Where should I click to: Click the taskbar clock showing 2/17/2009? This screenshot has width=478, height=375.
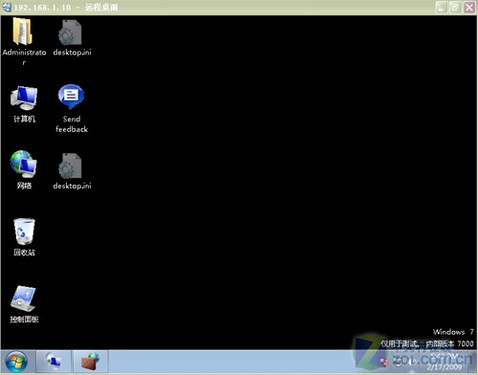coord(445,362)
